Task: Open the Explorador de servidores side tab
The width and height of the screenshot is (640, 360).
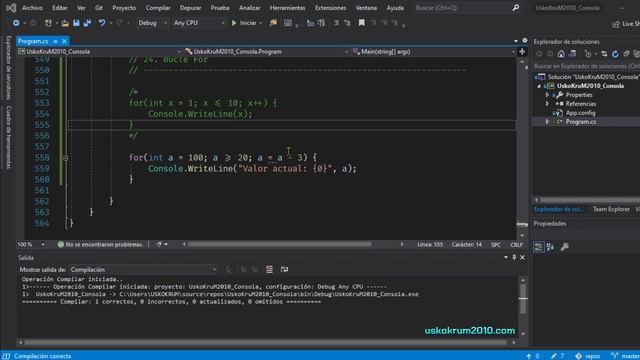Action: pos(8,68)
